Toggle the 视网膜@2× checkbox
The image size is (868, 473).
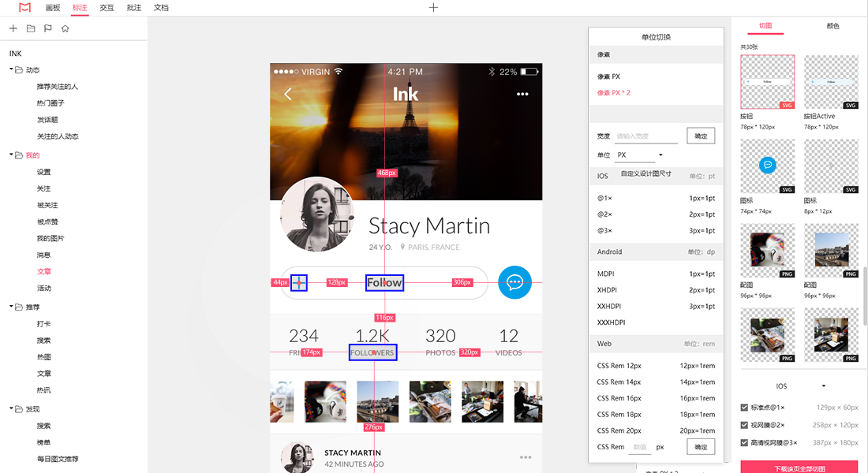[x=744, y=425]
